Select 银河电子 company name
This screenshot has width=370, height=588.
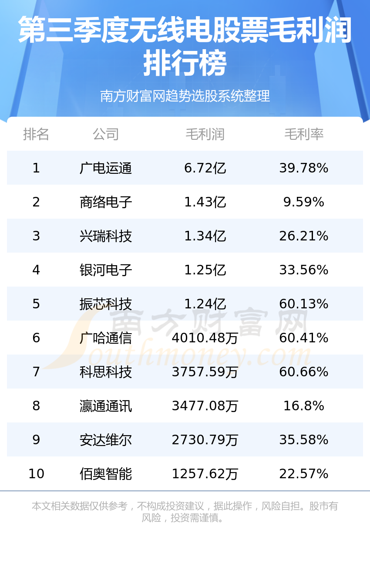pos(106,270)
